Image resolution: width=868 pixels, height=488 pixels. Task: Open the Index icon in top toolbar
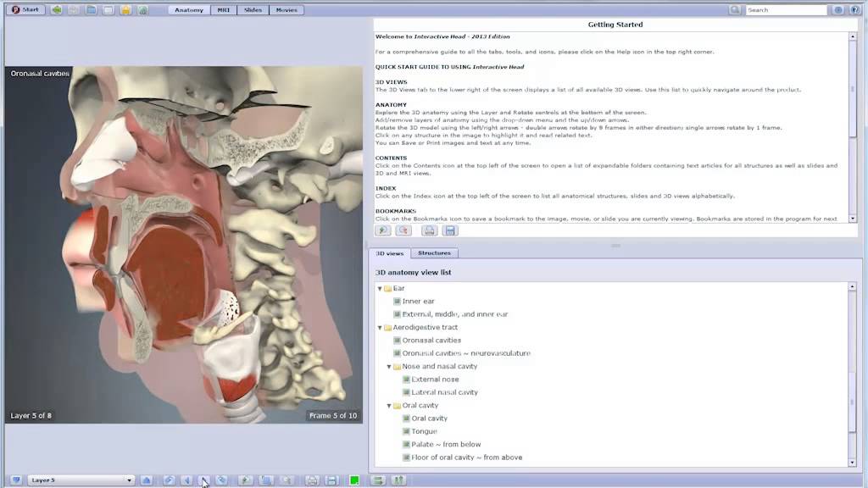pos(108,10)
